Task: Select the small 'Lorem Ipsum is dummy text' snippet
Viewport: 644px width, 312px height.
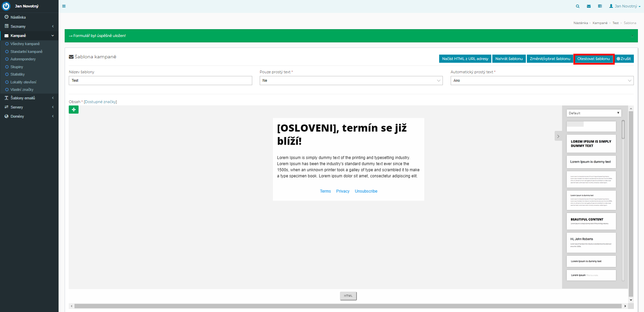Action: [591, 261]
